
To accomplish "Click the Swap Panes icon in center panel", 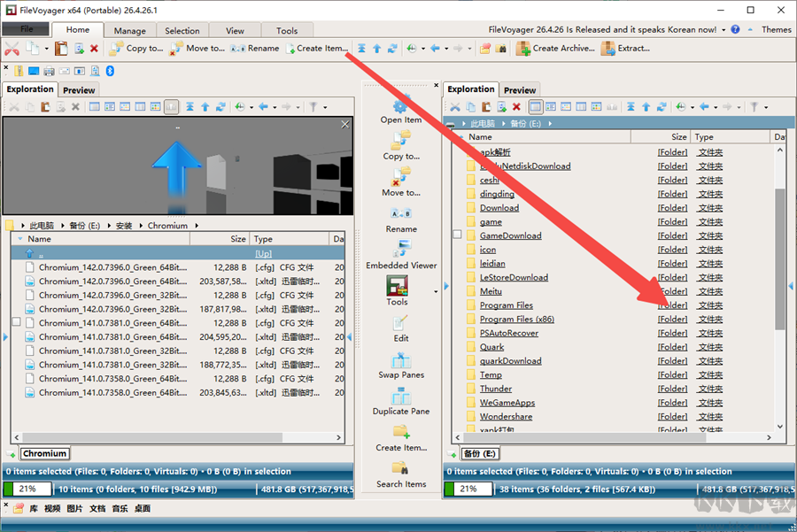I will [x=401, y=360].
